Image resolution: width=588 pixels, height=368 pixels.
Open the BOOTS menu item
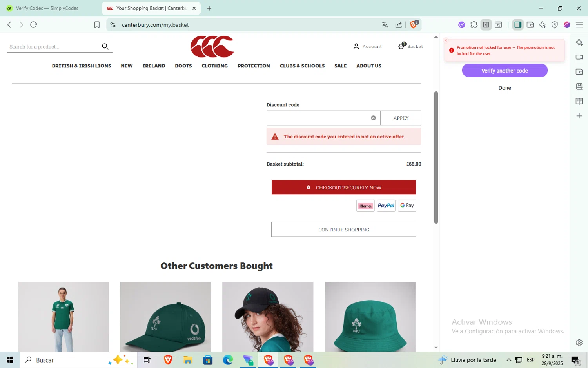[183, 66]
